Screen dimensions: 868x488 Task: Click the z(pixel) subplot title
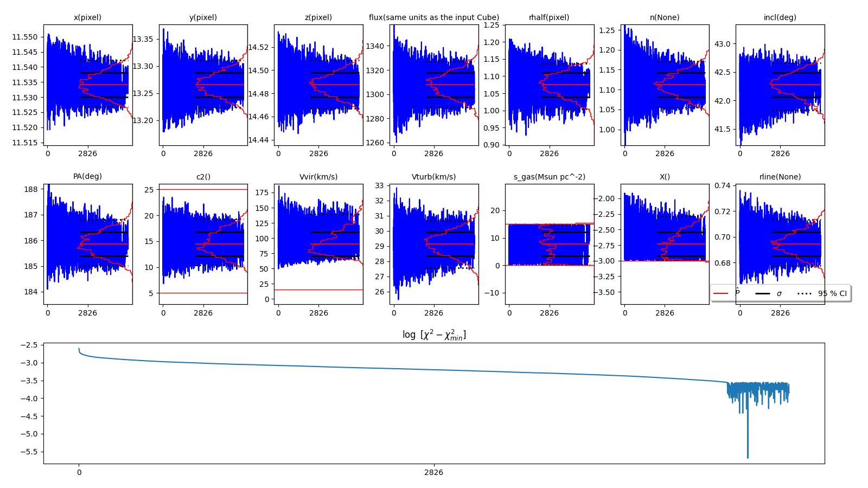click(x=318, y=17)
